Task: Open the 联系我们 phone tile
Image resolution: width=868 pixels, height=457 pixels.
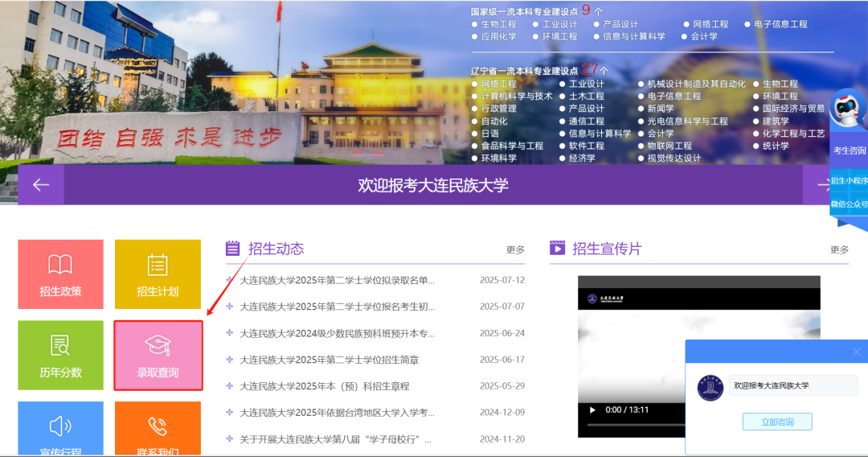Action: point(158,429)
